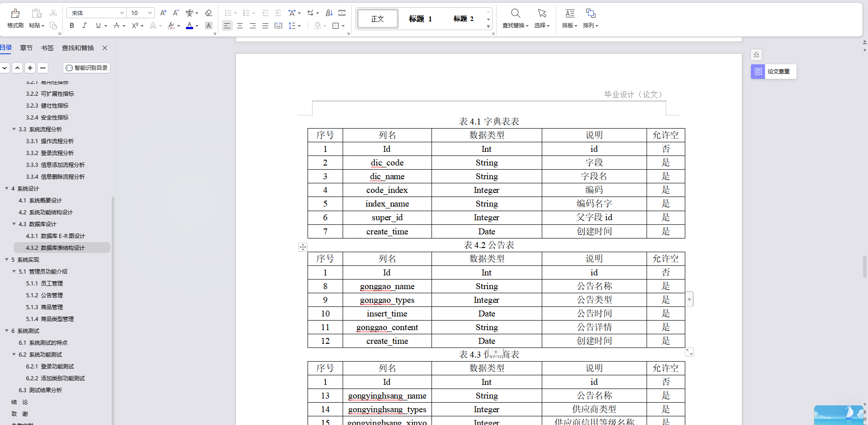The width and height of the screenshot is (868, 425).
Task: Open the font name dropdown showing 宋体
Action: click(x=96, y=12)
